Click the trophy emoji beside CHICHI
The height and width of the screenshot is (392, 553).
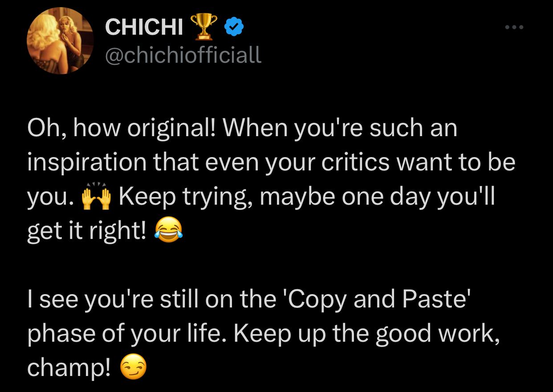pyautogui.click(x=203, y=27)
